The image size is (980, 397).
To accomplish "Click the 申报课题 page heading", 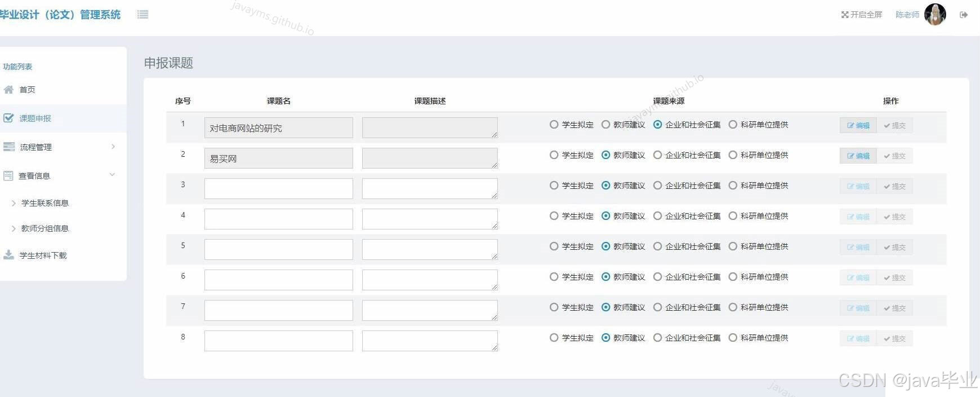I will [x=168, y=63].
